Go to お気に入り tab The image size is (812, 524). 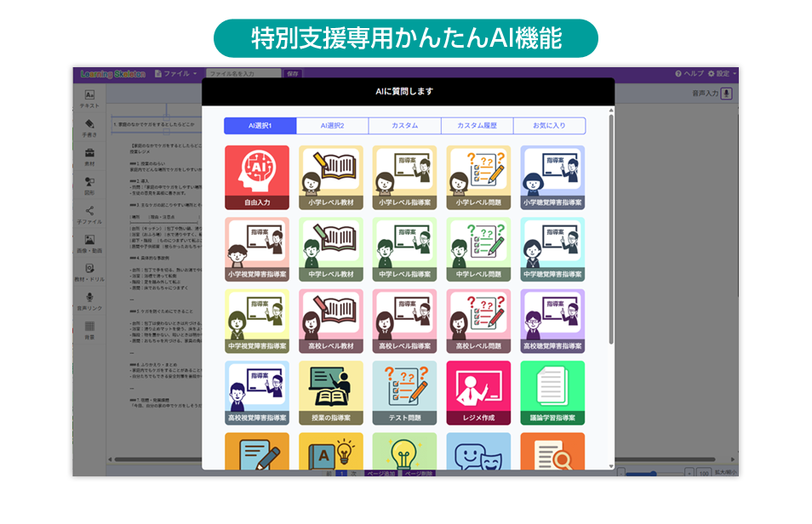(549, 126)
